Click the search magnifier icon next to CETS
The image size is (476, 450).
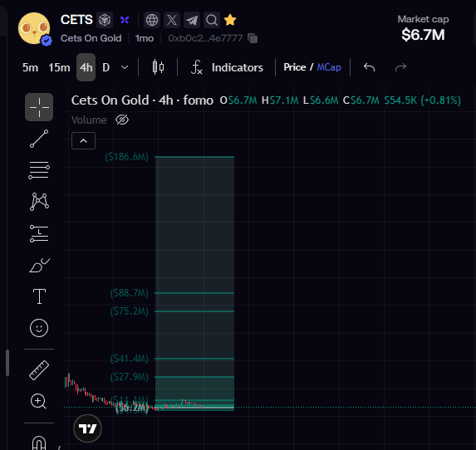pos(212,20)
